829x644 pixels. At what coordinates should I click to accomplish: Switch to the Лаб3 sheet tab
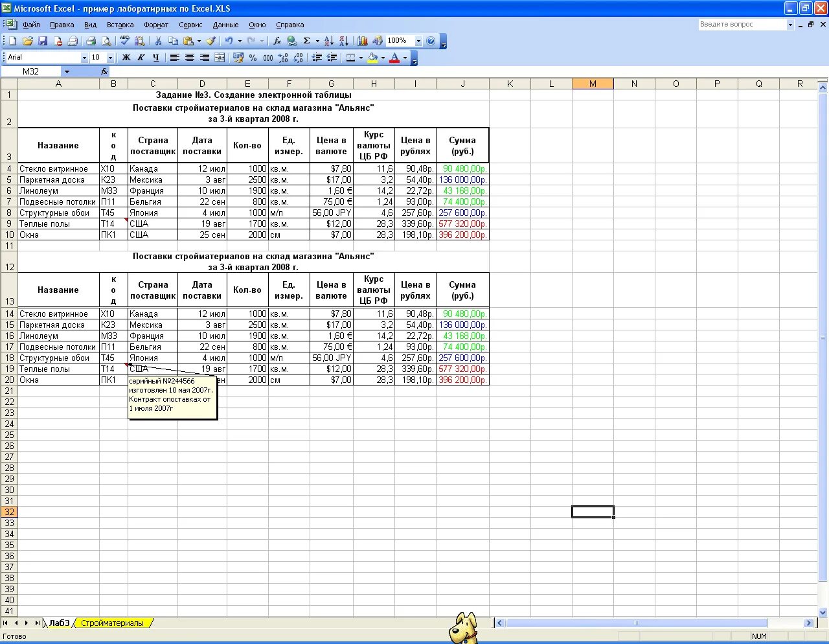(59, 623)
